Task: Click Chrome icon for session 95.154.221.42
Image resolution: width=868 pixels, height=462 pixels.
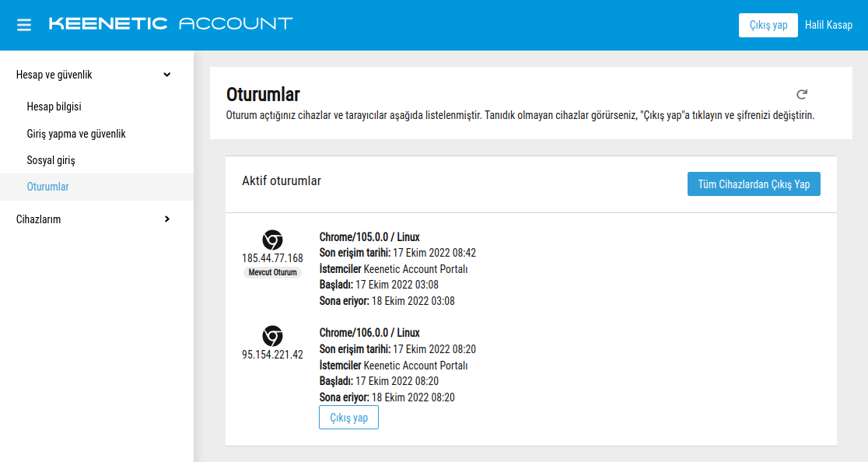Action: pos(272,336)
